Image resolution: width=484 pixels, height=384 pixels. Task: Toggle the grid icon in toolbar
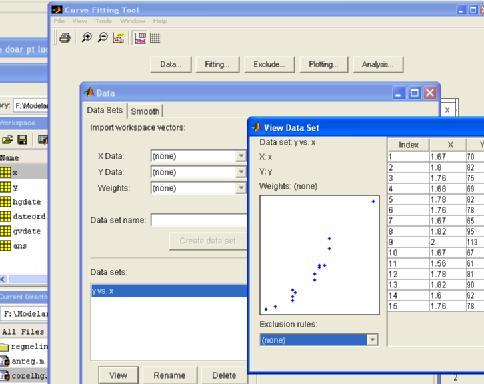(x=155, y=38)
